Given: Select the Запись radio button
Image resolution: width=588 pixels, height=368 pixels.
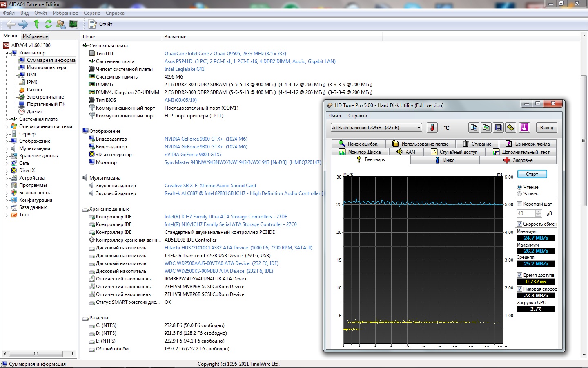Looking at the screenshot, I should [x=519, y=194].
